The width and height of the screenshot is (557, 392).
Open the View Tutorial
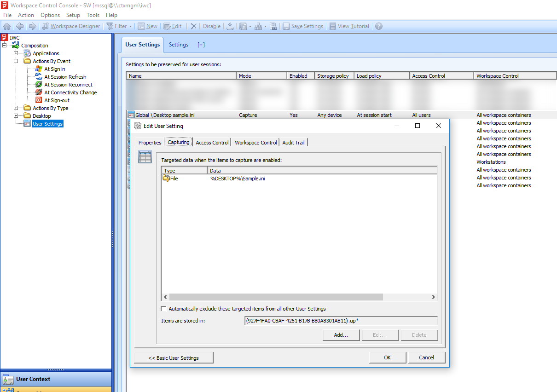(349, 26)
